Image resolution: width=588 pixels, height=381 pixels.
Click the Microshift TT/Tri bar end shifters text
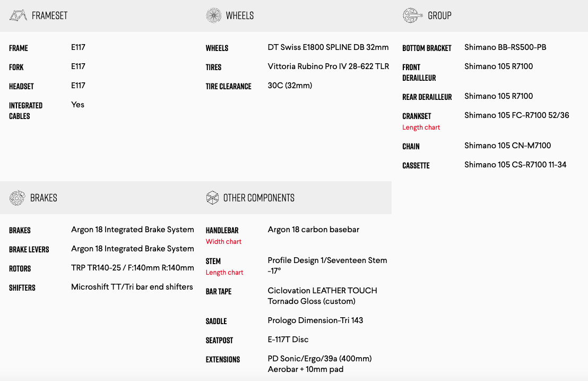[x=132, y=287]
